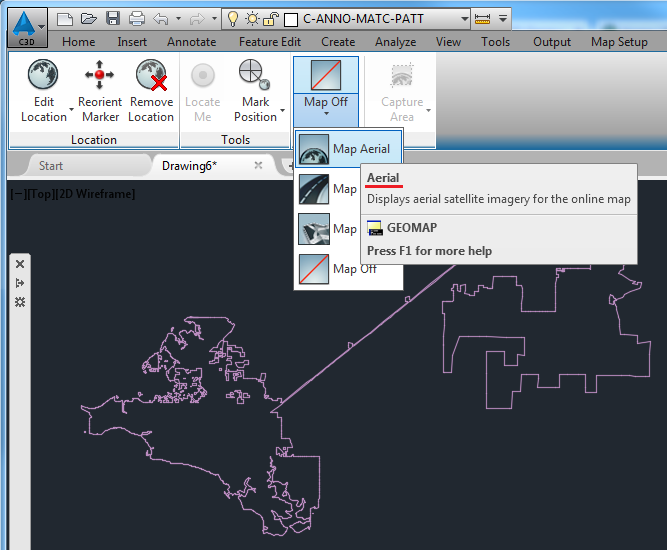This screenshot has height=550, width=667.
Task: Print the drawing using the printer icon
Action: pos(137,19)
